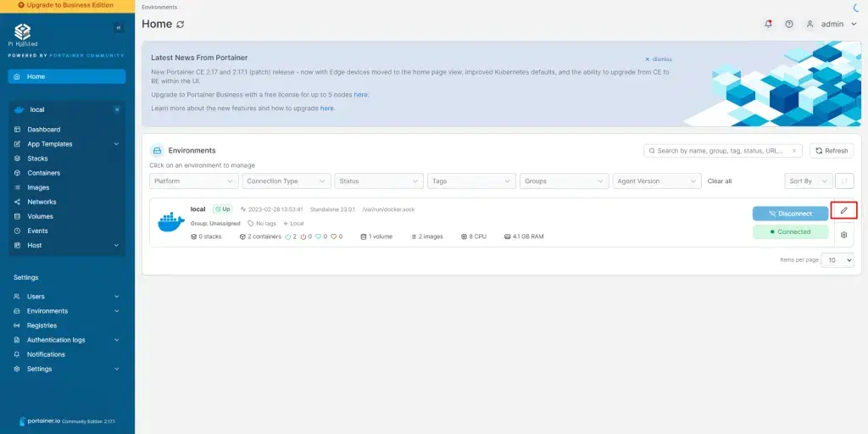Open Connection Type filter dropdown
868x434 pixels.
[287, 181]
